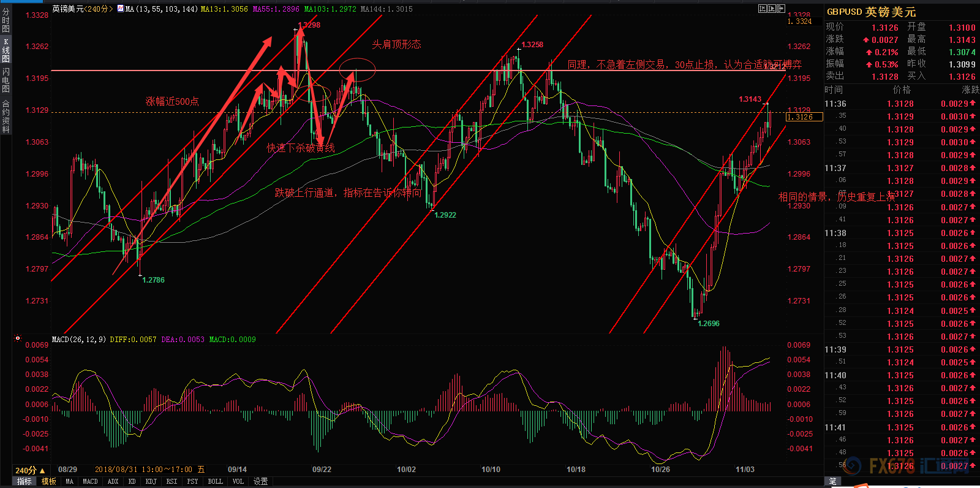Click the 价格 column header
The image size is (980, 488).
pyautogui.click(x=902, y=90)
